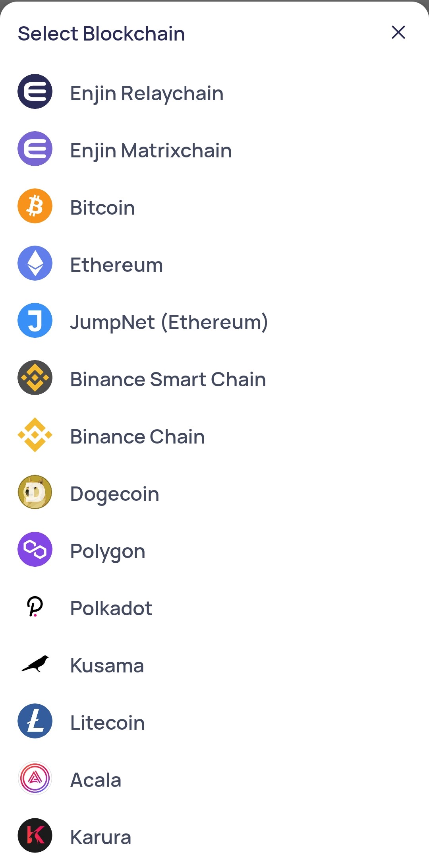Tap the purple Polygon icon

[35, 549]
